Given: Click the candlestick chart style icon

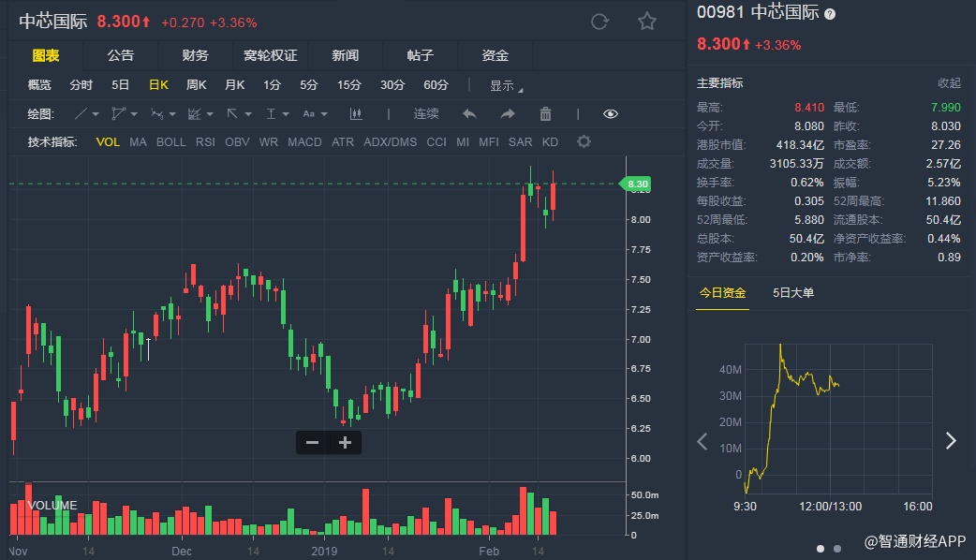Looking at the screenshot, I should pos(356,114).
